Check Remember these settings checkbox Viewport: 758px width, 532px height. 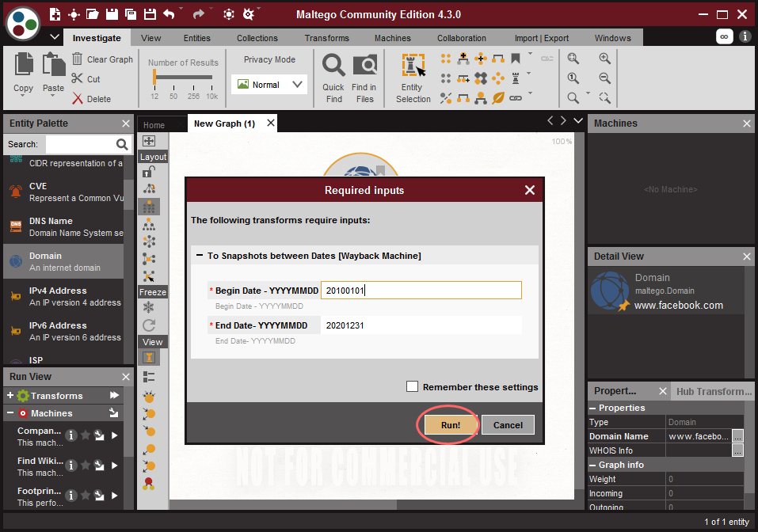tap(412, 386)
